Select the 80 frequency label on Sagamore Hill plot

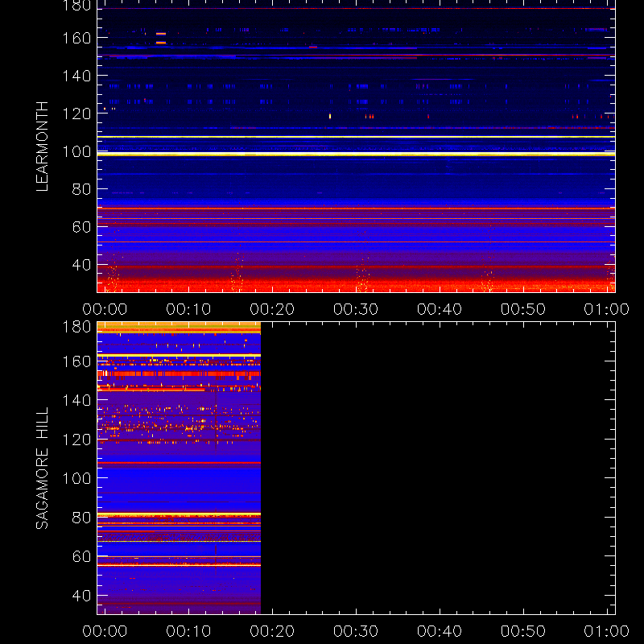tap(81, 518)
